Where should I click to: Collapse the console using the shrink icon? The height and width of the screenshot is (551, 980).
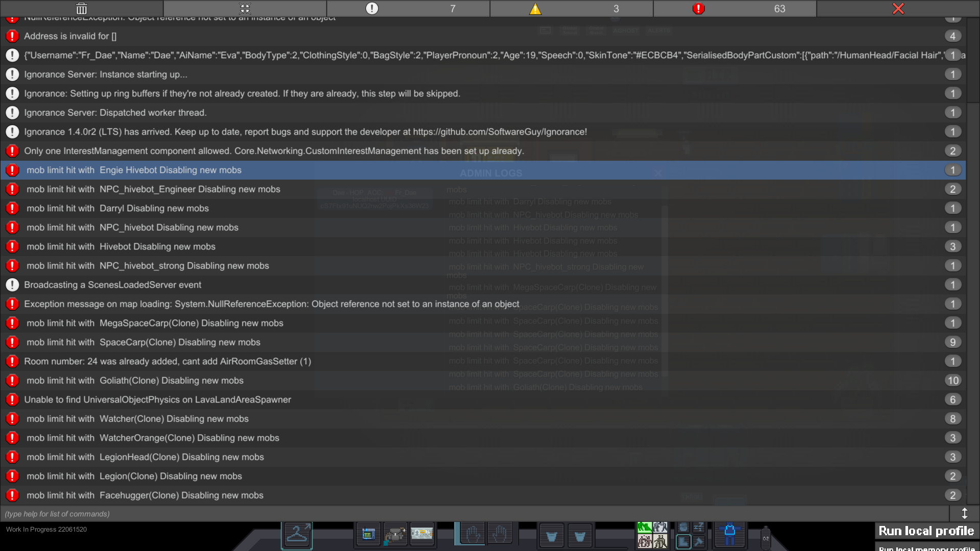pyautogui.click(x=244, y=9)
